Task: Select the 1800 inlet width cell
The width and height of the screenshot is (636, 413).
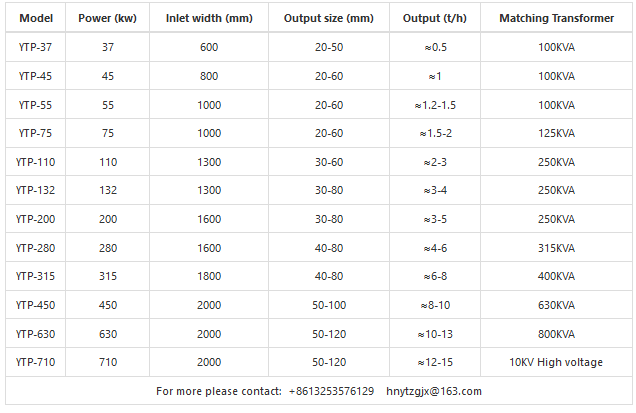Action: coord(208,276)
